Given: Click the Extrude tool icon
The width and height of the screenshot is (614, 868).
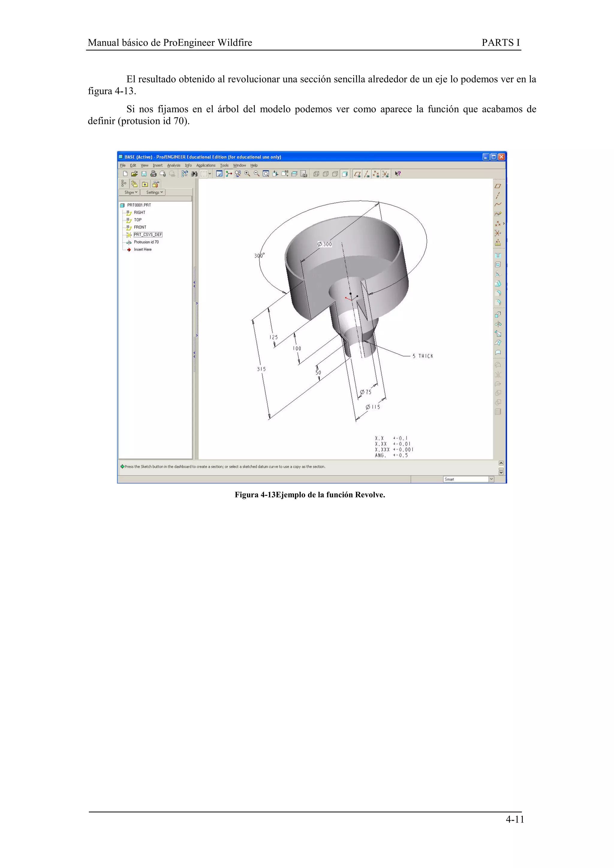Looking at the screenshot, I should (498, 314).
